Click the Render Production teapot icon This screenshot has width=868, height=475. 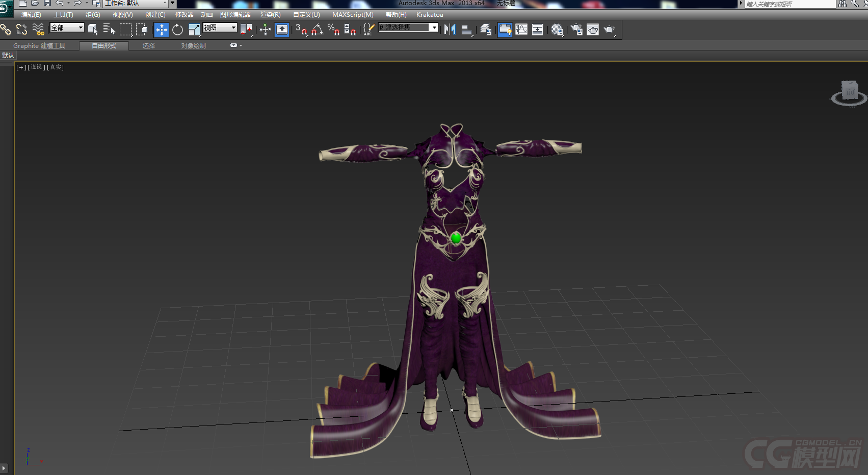(x=610, y=30)
